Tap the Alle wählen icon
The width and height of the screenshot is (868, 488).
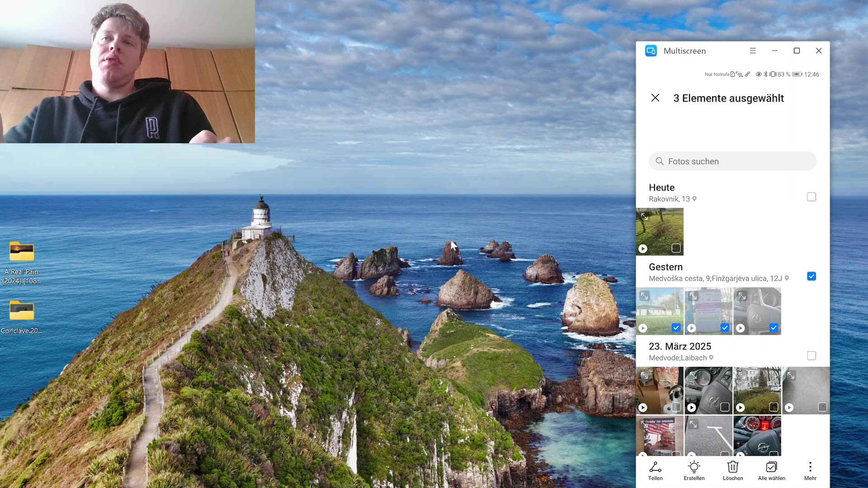pyautogui.click(x=771, y=468)
